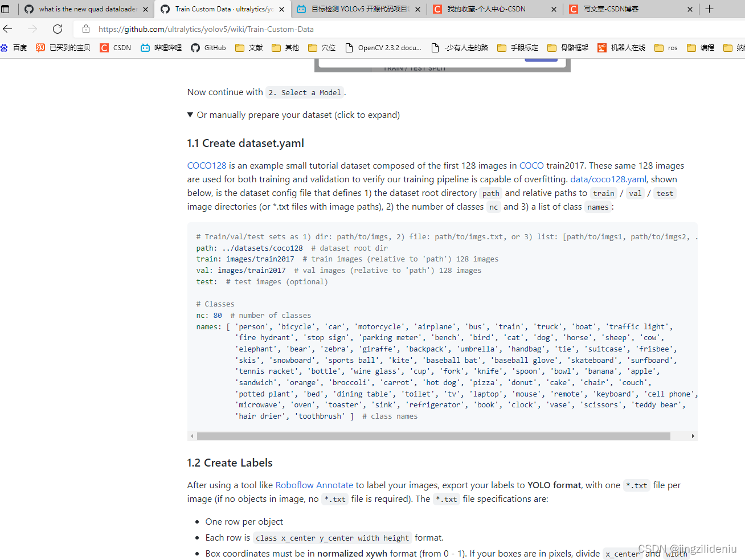Open the 机器人在线 bookmark
Viewport: 745px width, 560px height.
point(621,48)
